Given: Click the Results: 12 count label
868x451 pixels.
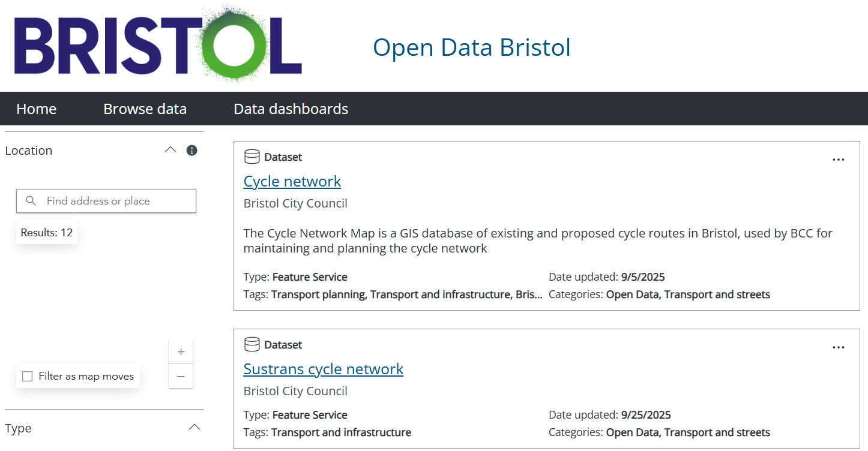Looking at the screenshot, I should [x=47, y=233].
